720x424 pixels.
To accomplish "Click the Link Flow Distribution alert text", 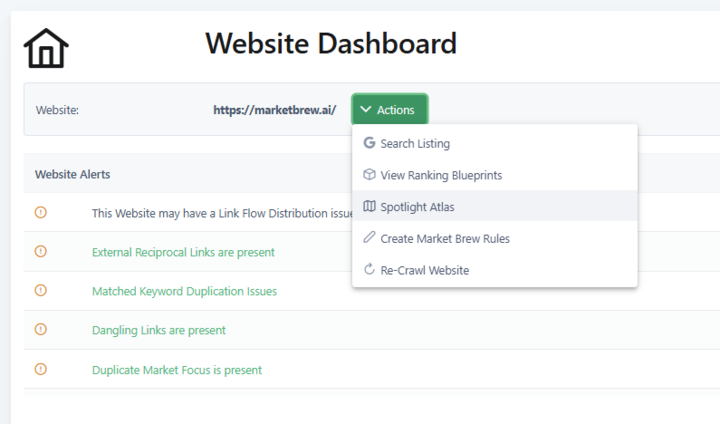I will click(x=222, y=213).
